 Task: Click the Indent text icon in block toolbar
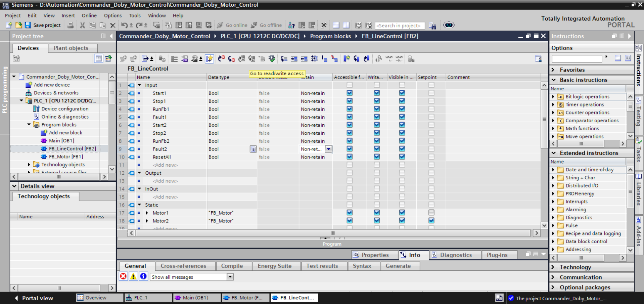click(x=294, y=59)
